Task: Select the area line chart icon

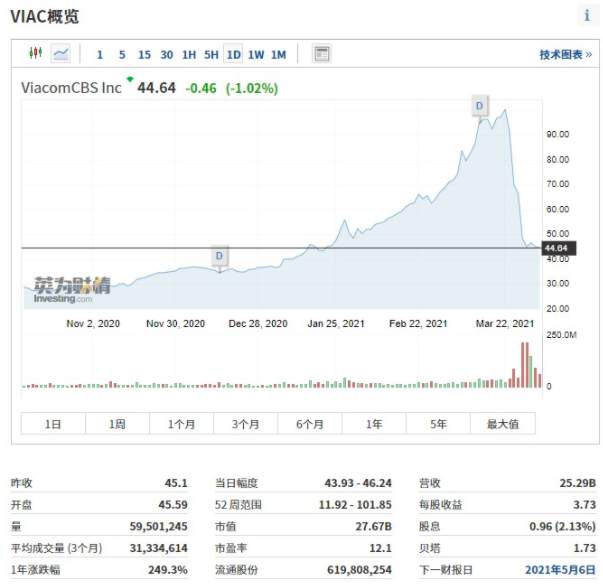Action: [x=61, y=53]
